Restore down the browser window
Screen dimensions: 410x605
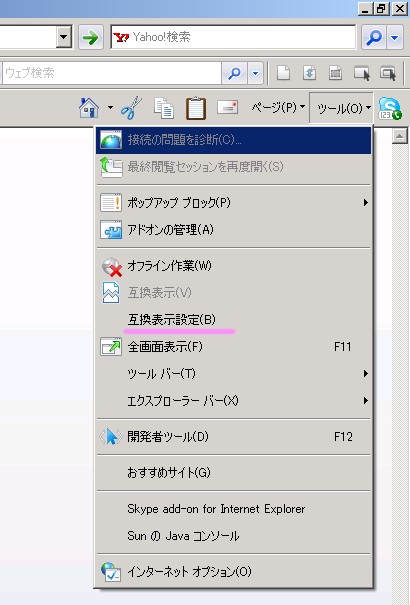(x=381, y=8)
